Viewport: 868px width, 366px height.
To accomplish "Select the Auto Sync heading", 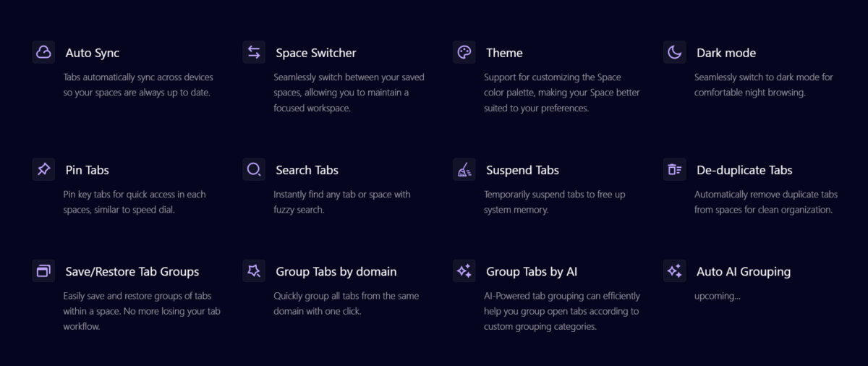I will (93, 53).
